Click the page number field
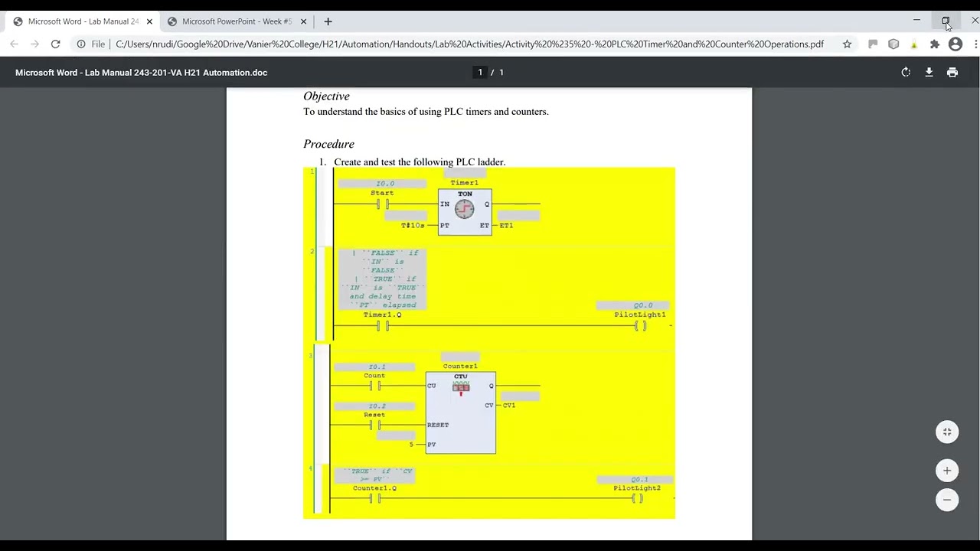Image resolution: width=980 pixels, height=551 pixels. click(480, 72)
